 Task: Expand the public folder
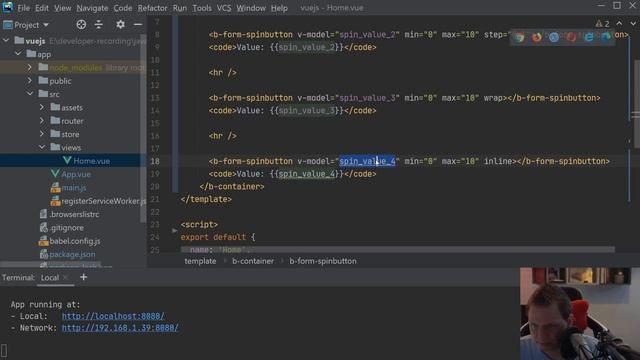pos(30,80)
